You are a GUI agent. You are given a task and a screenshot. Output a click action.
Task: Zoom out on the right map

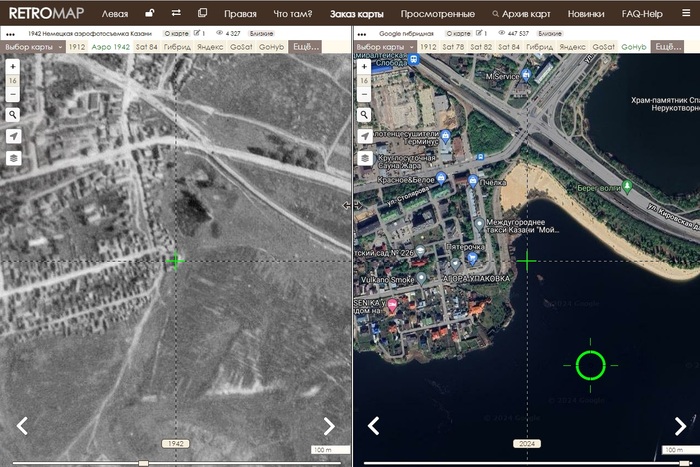[365, 95]
